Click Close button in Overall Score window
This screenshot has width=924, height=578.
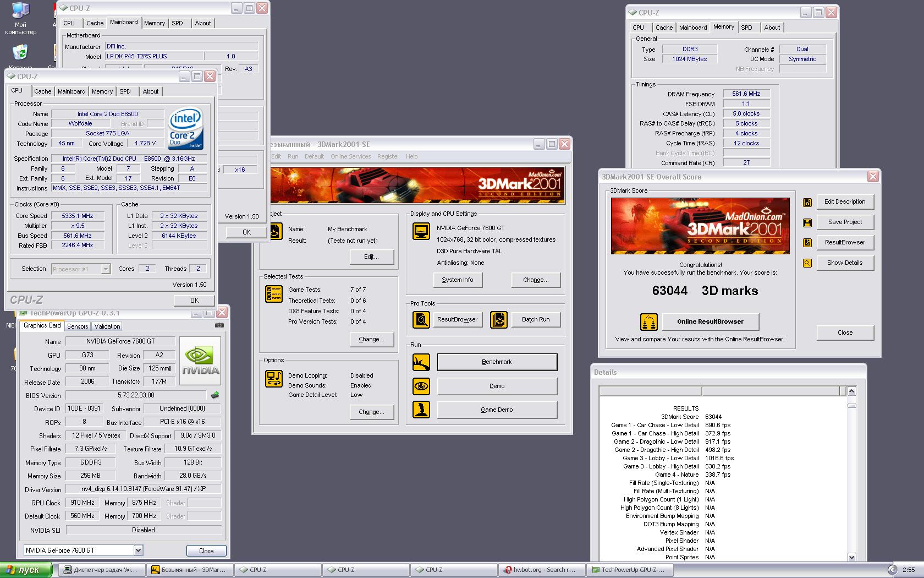[845, 332]
